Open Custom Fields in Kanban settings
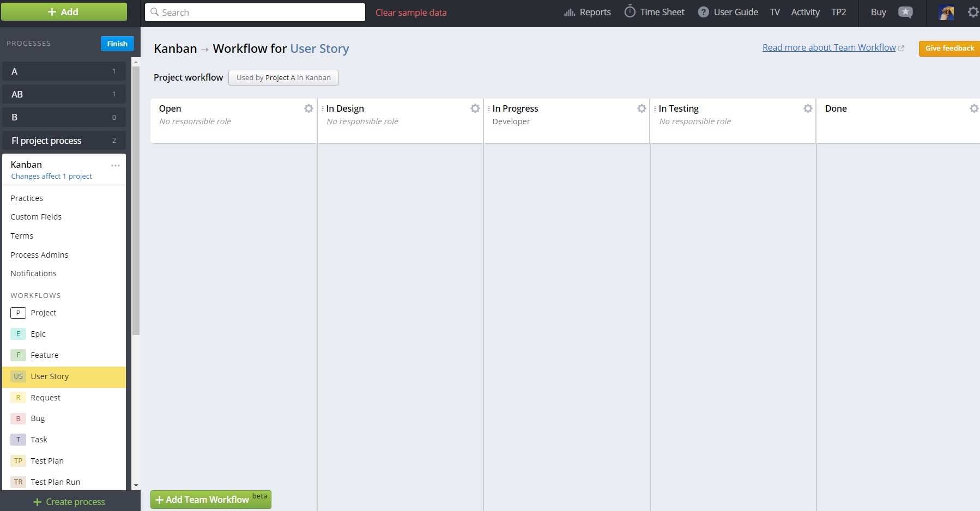 click(x=36, y=217)
